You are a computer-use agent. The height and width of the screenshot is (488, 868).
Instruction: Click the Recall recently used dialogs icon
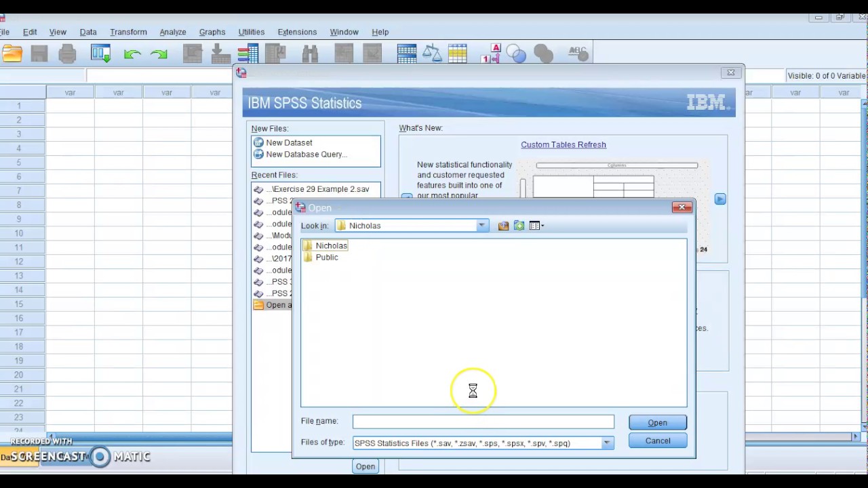[x=100, y=54]
